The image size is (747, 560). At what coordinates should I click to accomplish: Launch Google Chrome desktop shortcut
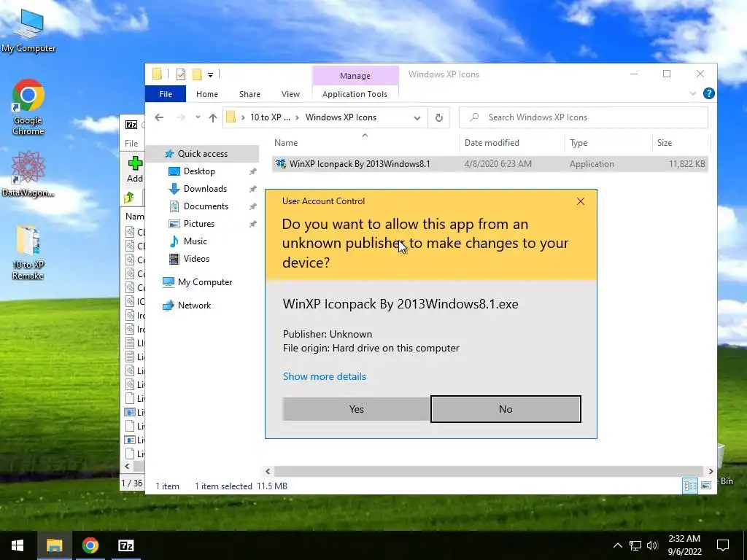coord(28,108)
